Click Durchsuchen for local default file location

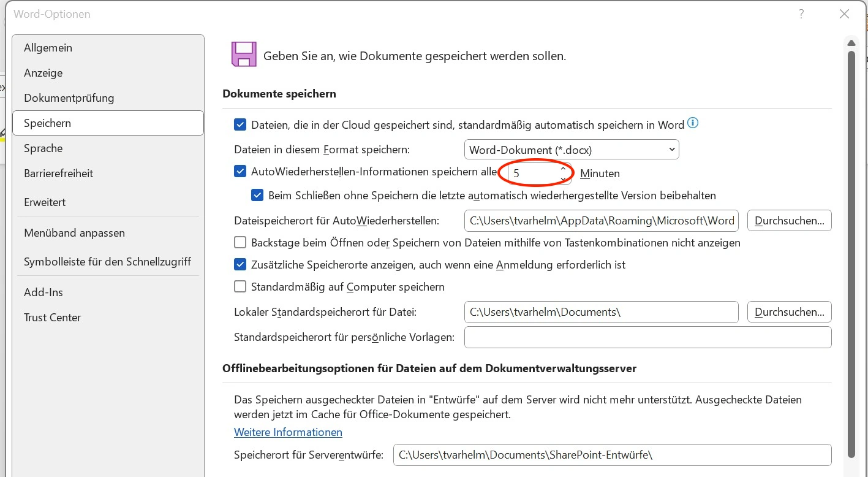tap(789, 311)
